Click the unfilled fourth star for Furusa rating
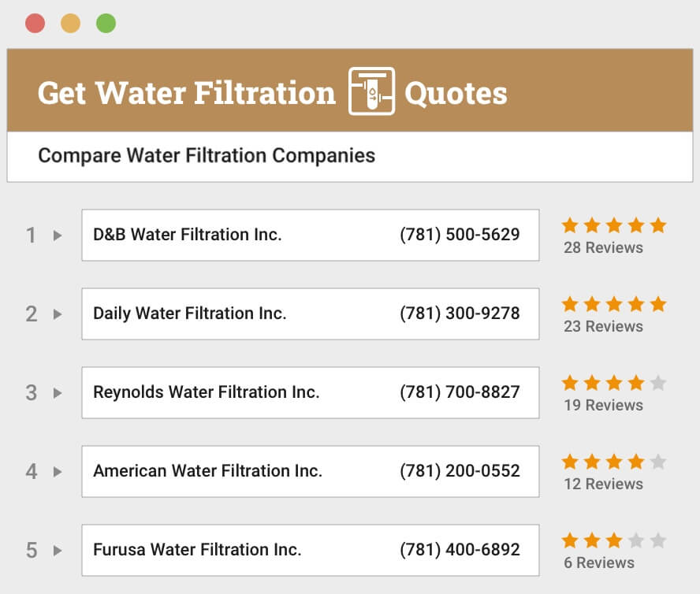The width and height of the screenshot is (700, 594). [635, 540]
